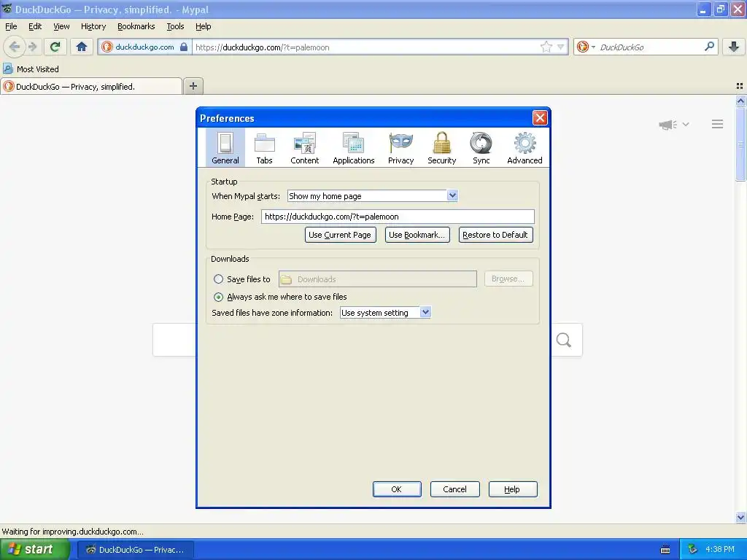Go back using the back arrow
This screenshot has height=560, width=747.
pyautogui.click(x=15, y=47)
